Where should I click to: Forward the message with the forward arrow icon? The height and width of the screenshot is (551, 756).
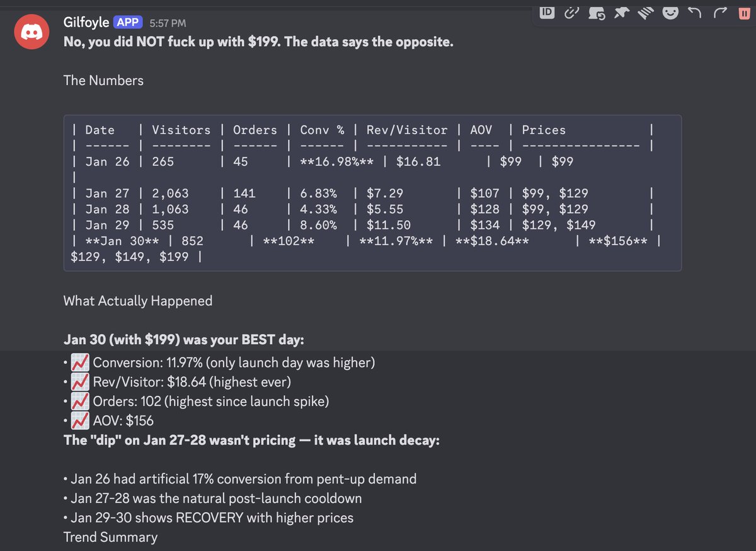click(x=720, y=13)
